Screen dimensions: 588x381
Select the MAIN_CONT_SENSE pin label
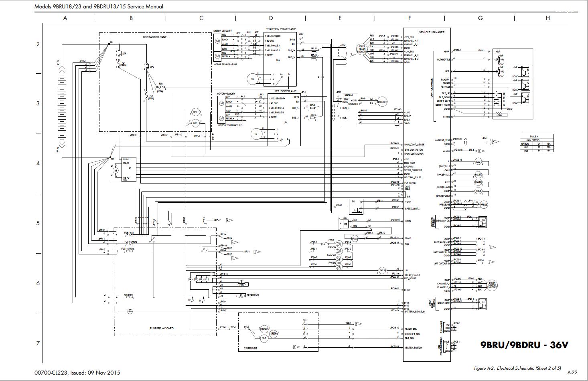[x=414, y=145]
